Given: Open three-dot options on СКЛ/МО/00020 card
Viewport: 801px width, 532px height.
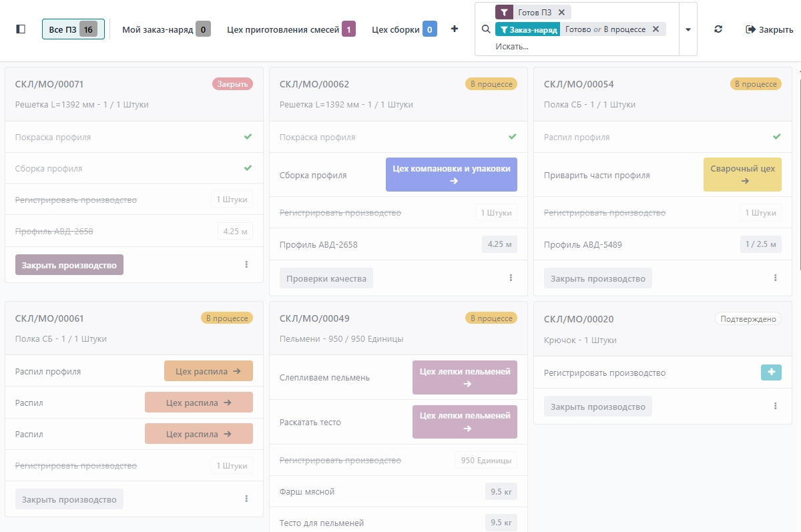Looking at the screenshot, I should pyautogui.click(x=775, y=407).
